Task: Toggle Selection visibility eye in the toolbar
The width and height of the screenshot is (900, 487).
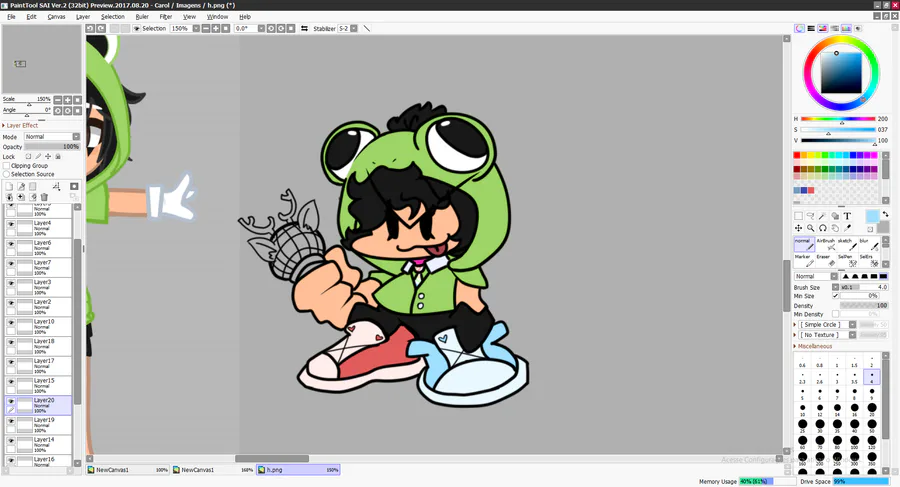Action: click(137, 28)
